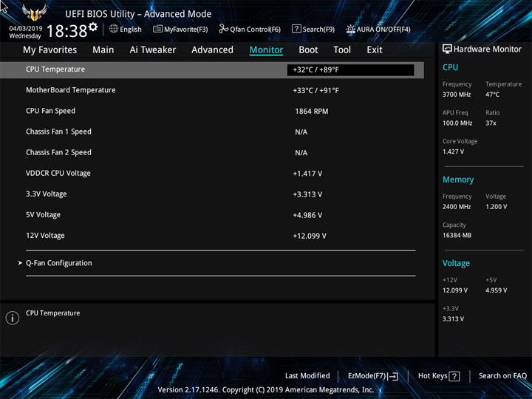
Task: Switch to the Tool tab
Action: click(x=342, y=50)
